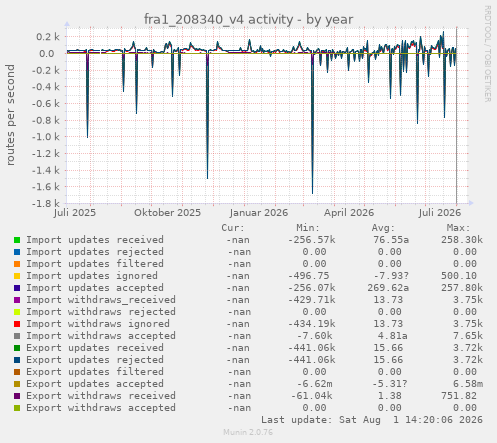This screenshot has width=497, height=443.
Task: Click the 'routes per second' y-axis title
Action: coord(10,115)
